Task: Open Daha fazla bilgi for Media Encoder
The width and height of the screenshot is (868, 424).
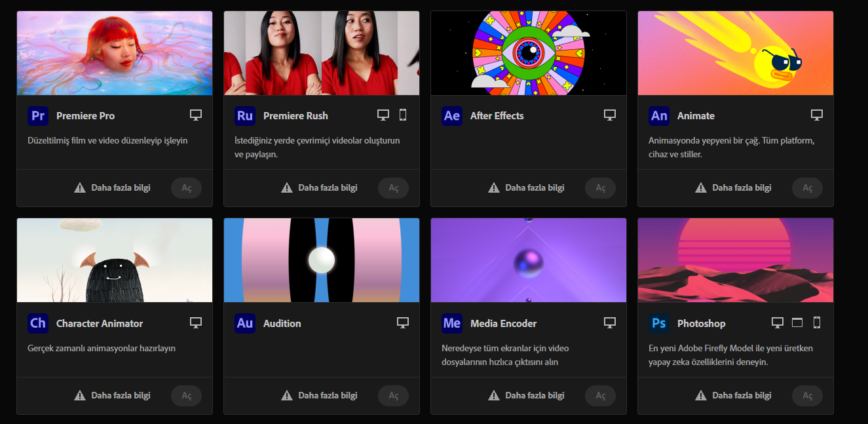Action: tap(535, 396)
